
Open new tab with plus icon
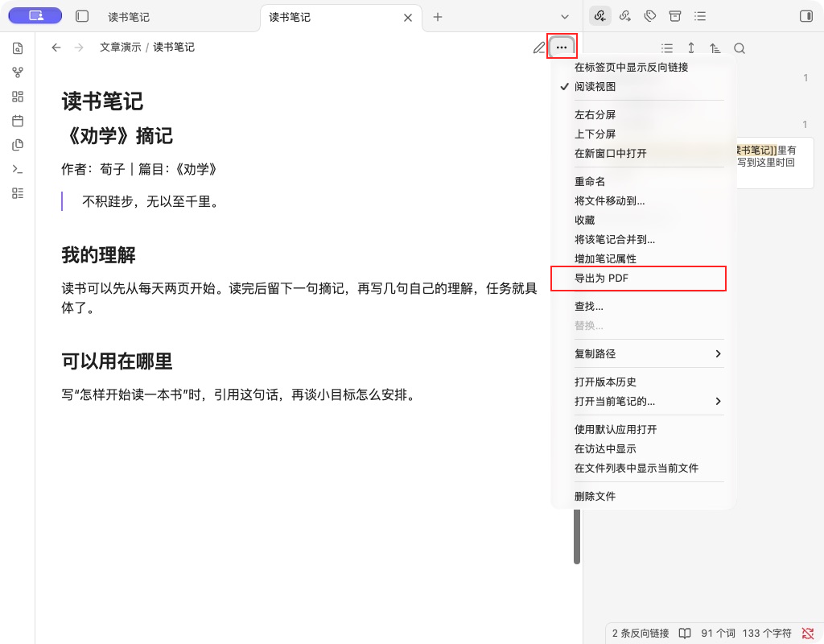coord(437,17)
